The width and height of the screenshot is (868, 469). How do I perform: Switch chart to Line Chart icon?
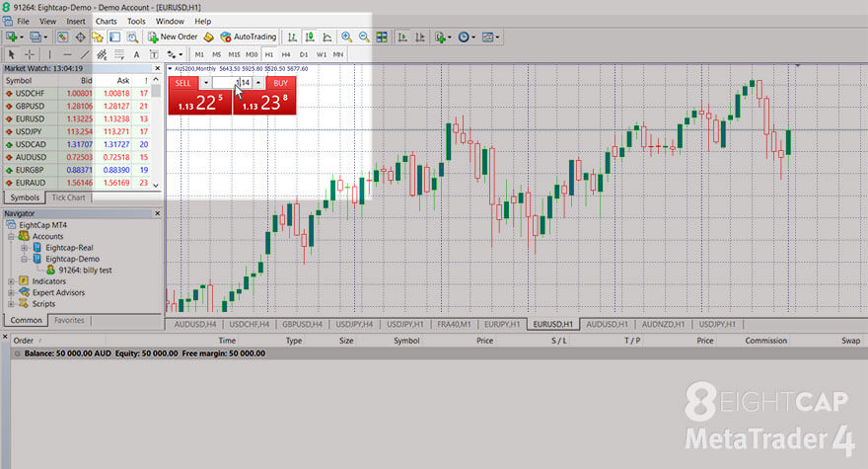pyautogui.click(x=327, y=38)
